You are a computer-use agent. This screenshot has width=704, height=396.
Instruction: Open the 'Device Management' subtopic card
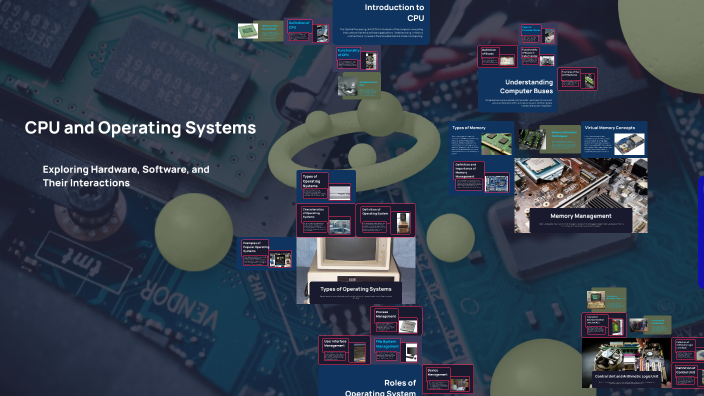[x=448, y=378]
